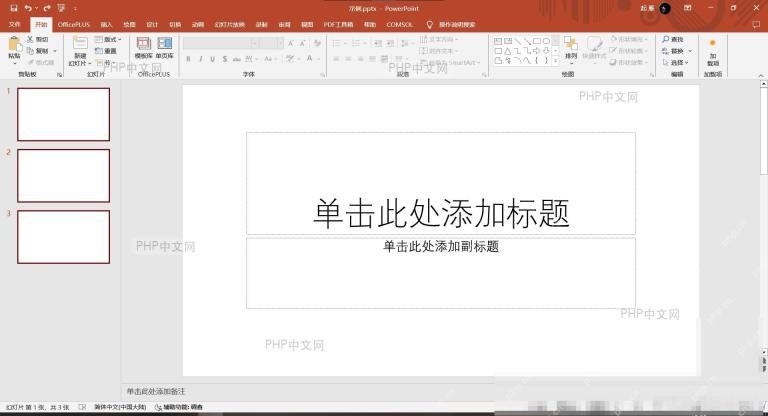Toggle text Shadow (S) button
Viewport: 768px width, 416px height.
tap(225, 59)
